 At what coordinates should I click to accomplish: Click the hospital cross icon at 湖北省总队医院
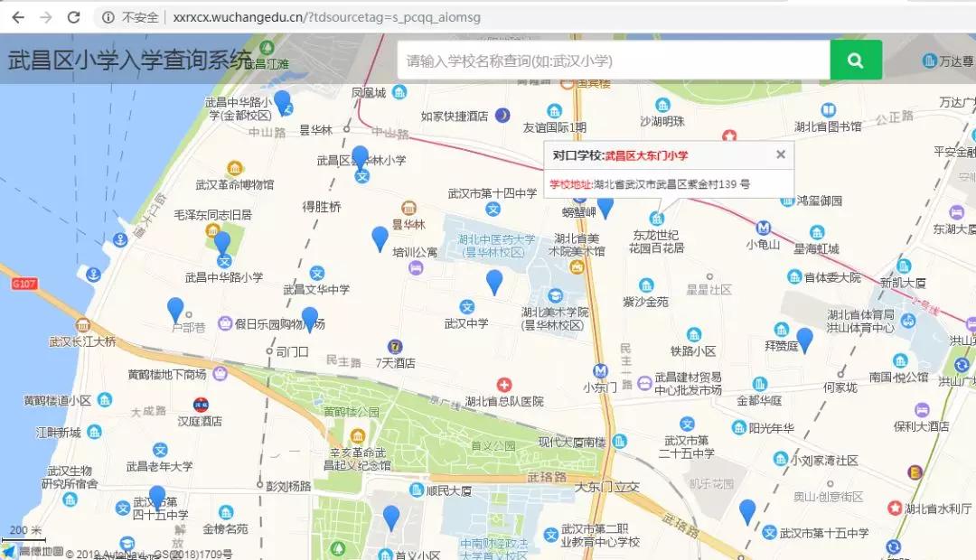[x=504, y=384]
